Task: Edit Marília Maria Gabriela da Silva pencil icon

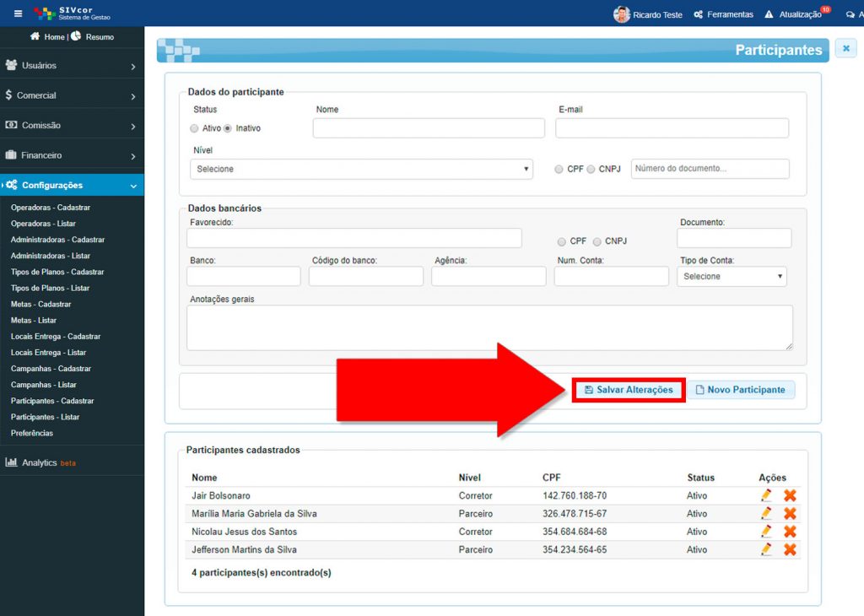Action: pos(766,514)
